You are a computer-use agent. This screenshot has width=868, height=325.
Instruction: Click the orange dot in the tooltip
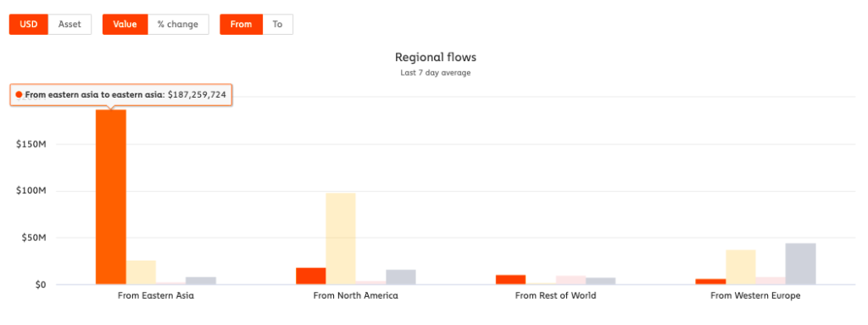coord(19,95)
